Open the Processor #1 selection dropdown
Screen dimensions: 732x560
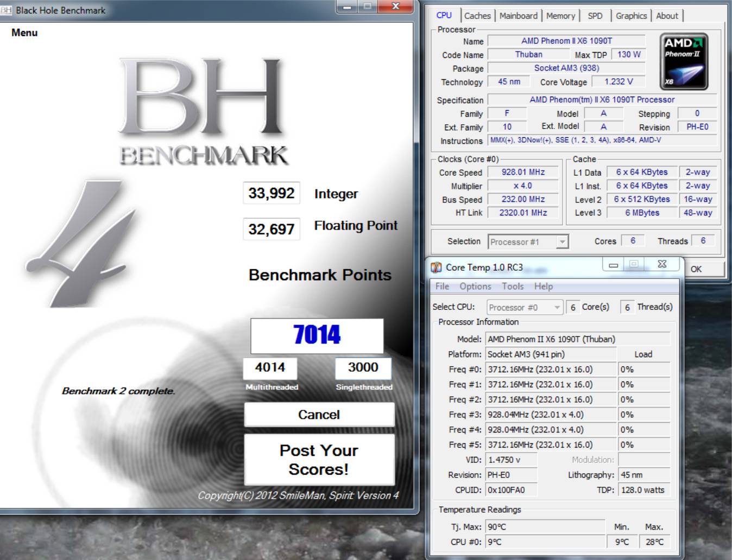click(563, 242)
